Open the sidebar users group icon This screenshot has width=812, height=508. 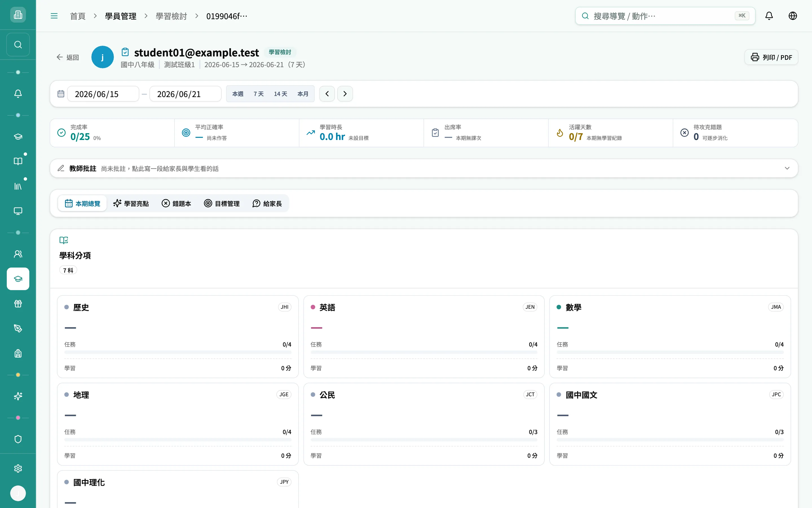coord(18,254)
